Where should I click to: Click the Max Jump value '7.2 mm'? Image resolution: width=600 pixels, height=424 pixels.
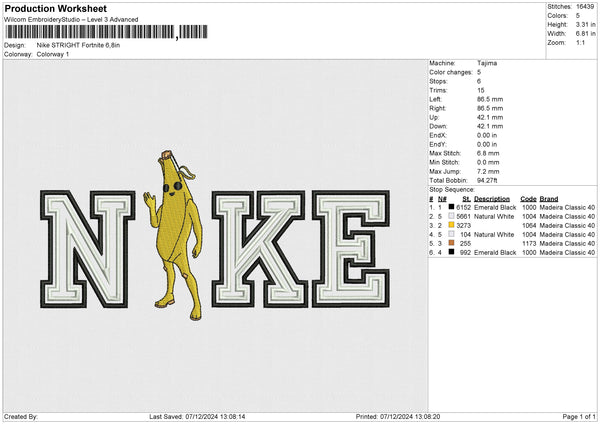point(488,171)
